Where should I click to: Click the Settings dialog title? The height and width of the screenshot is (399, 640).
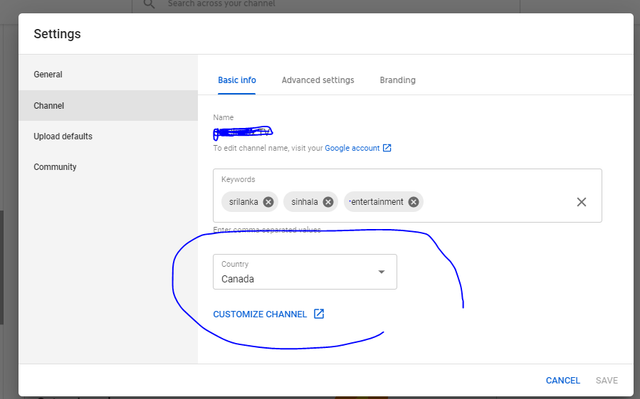[x=57, y=34]
